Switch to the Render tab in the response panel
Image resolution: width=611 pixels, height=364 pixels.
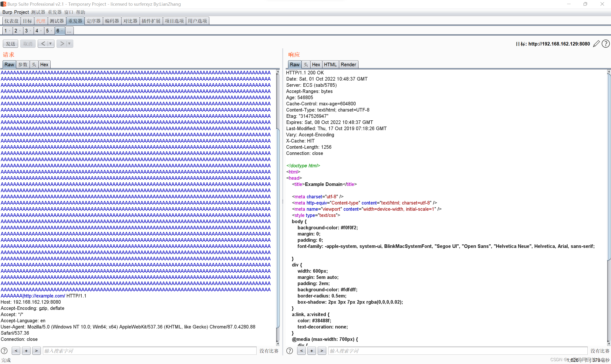tap(348, 64)
